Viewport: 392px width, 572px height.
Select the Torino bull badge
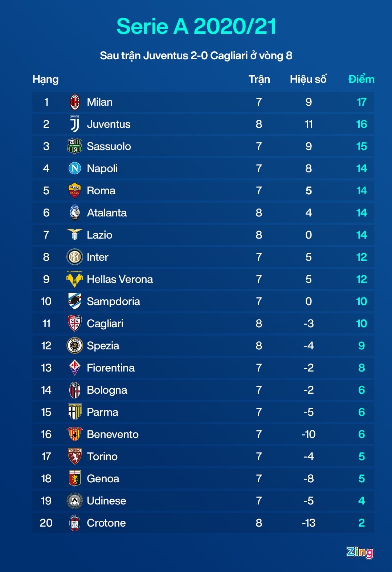pyautogui.click(x=75, y=457)
